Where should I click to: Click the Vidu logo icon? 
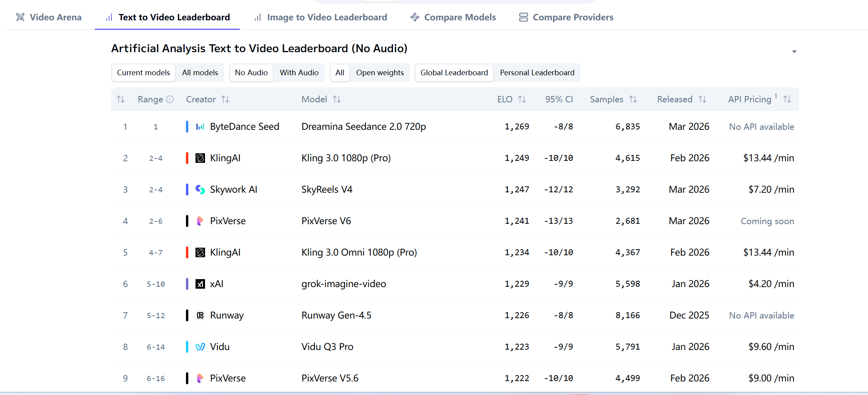[200, 347]
